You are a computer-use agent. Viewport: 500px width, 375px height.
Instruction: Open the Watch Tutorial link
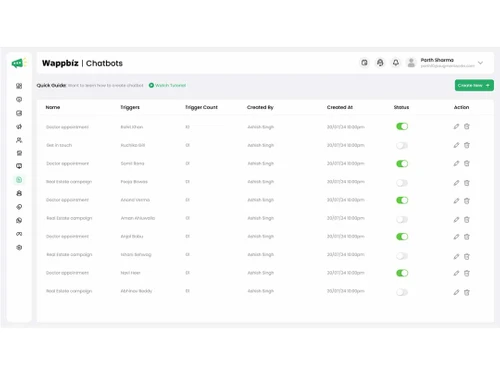click(x=167, y=85)
